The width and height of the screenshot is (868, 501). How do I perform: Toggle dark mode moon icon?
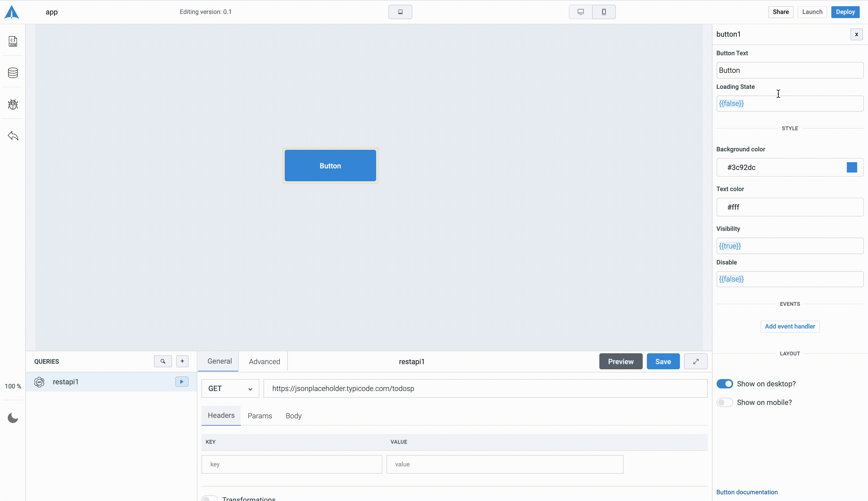point(13,418)
